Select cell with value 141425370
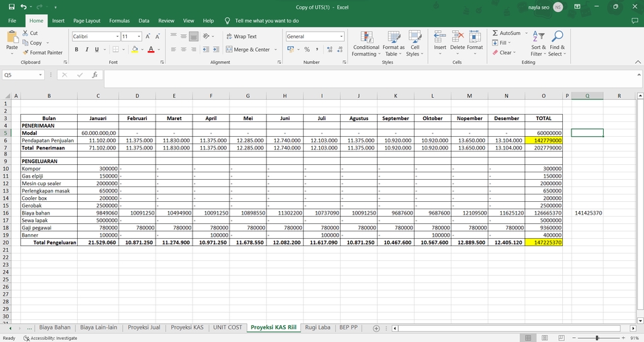The height and width of the screenshot is (342, 644). click(x=588, y=213)
